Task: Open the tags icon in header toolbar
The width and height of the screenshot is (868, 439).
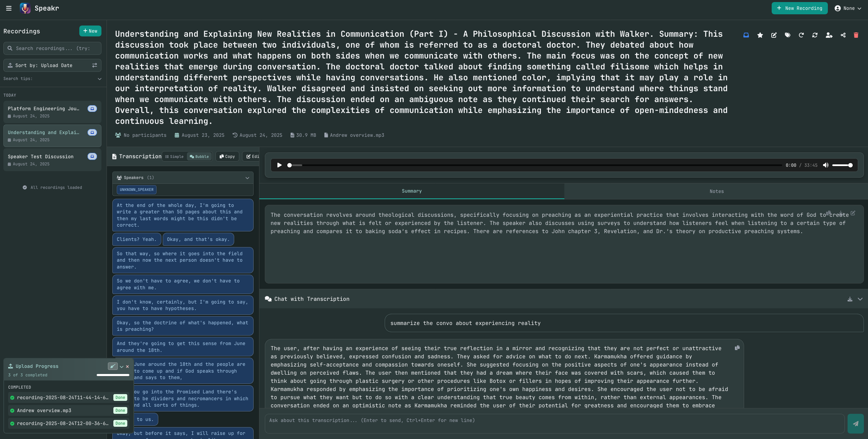Action: click(787, 35)
